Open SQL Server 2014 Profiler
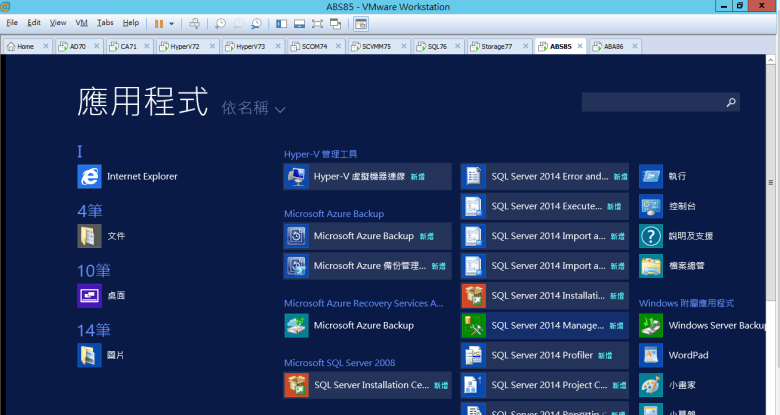 544,355
